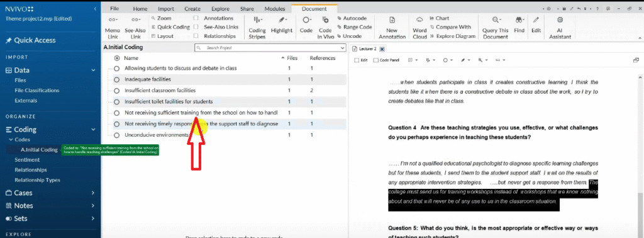Enable the Annotations checkbox
The image size is (644, 238).
coord(196,18)
